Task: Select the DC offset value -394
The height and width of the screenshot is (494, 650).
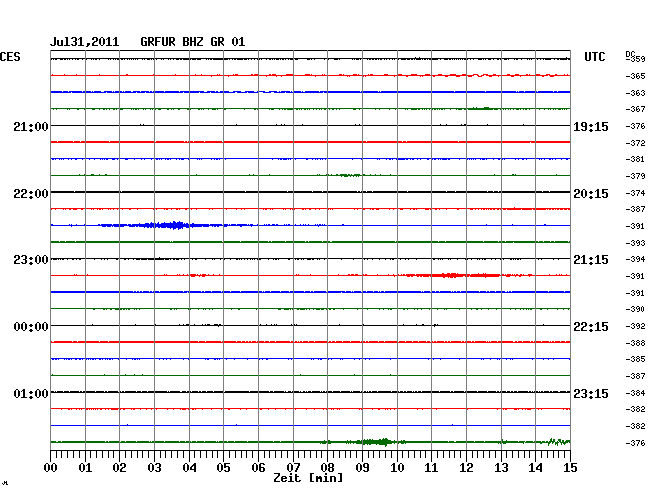Action: 635,259
